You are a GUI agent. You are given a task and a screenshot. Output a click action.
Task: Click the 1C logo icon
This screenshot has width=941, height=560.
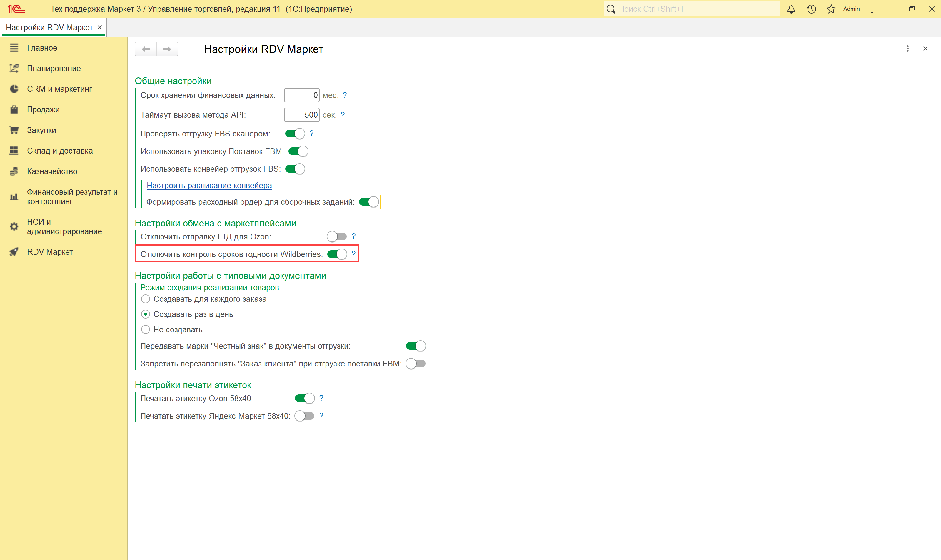16,9
